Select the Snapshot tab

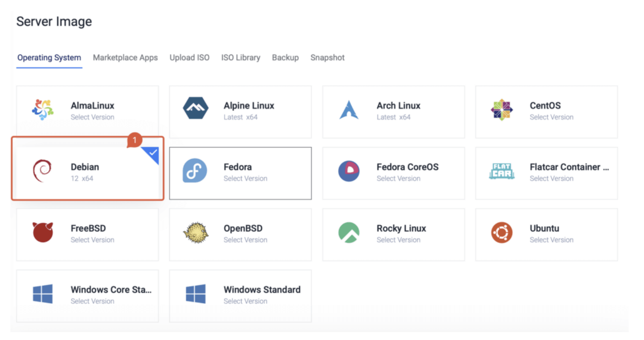click(x=327, y=58)
